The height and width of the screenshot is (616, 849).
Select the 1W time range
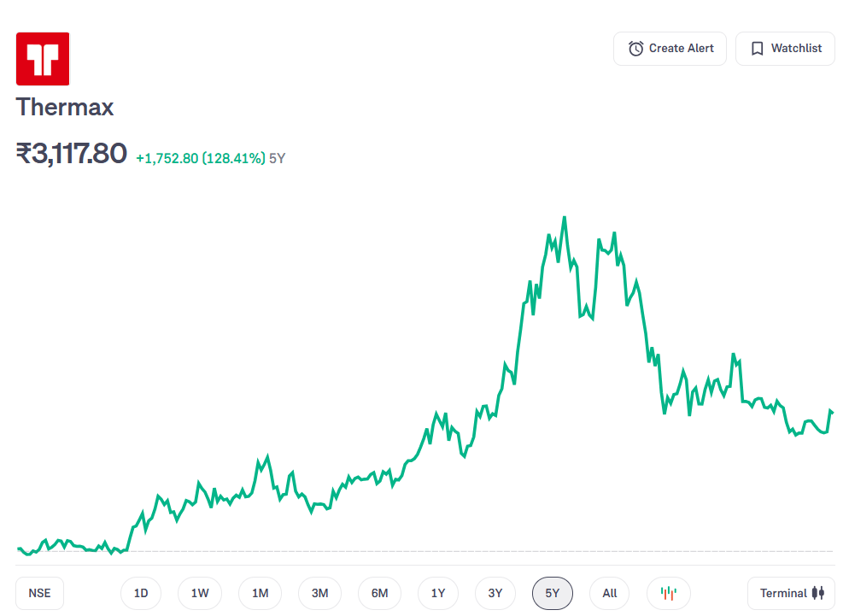point(200,593)
